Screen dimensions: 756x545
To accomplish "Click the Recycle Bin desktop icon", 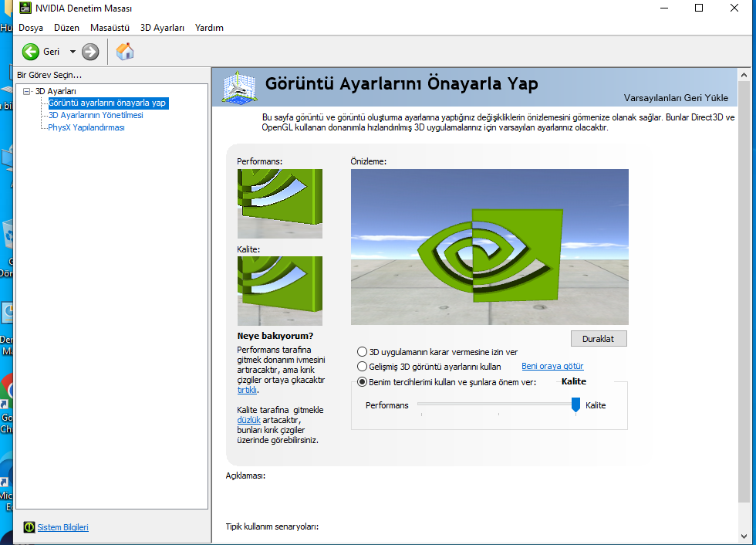I will pyautogui.click(x=8, y=236).
